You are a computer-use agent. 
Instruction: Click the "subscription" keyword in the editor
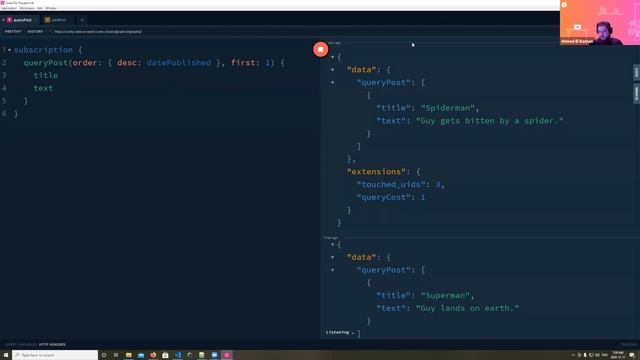[x=43, y=50]
